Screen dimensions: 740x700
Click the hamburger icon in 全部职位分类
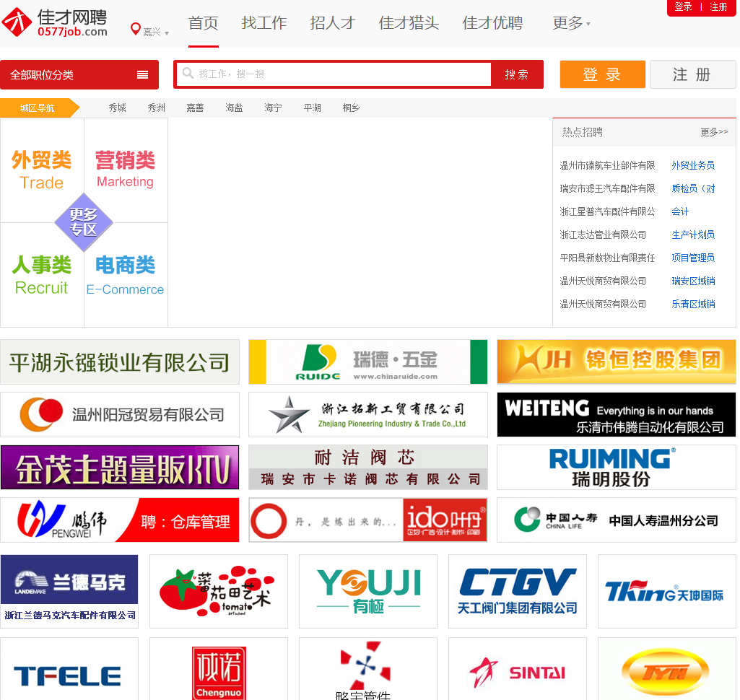pyautogui.click(x=142, y=74)
